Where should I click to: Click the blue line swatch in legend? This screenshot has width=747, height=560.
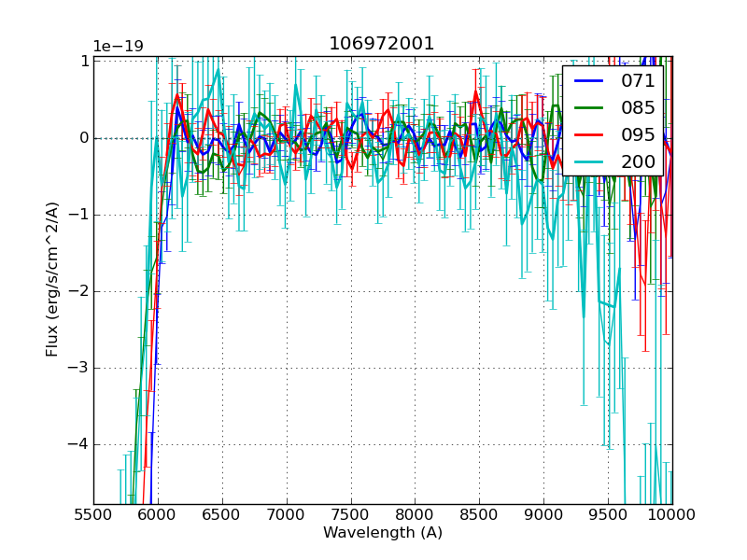(588, 81)
